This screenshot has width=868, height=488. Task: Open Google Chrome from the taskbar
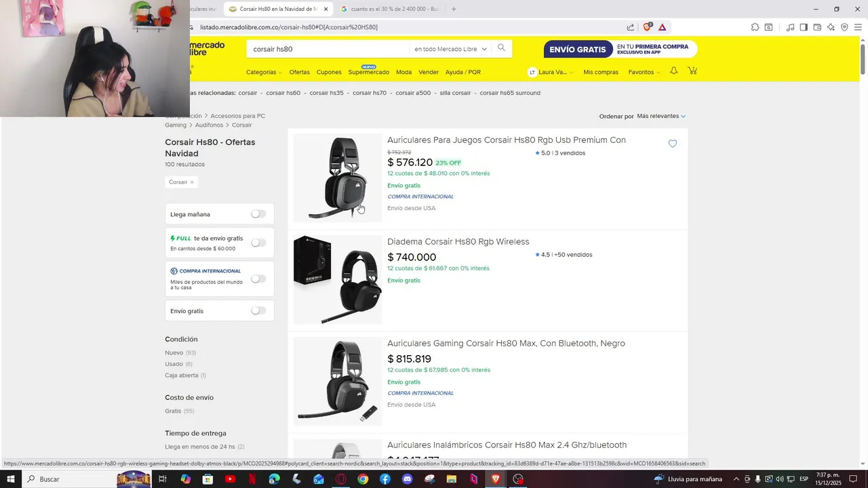[363, 479]
